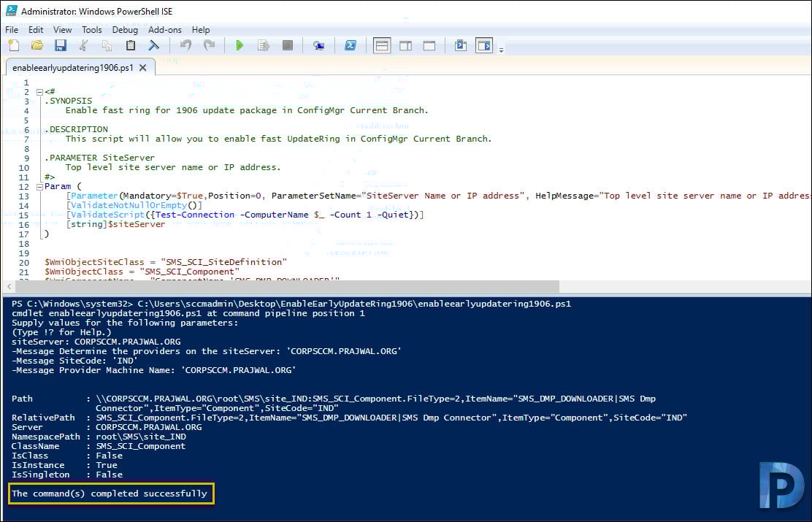Click the "(Type !? for Help.)" console line
Image resolution: width=812 pixels, height=522 pixels.
pyautogui.click(x=61, y=332)
